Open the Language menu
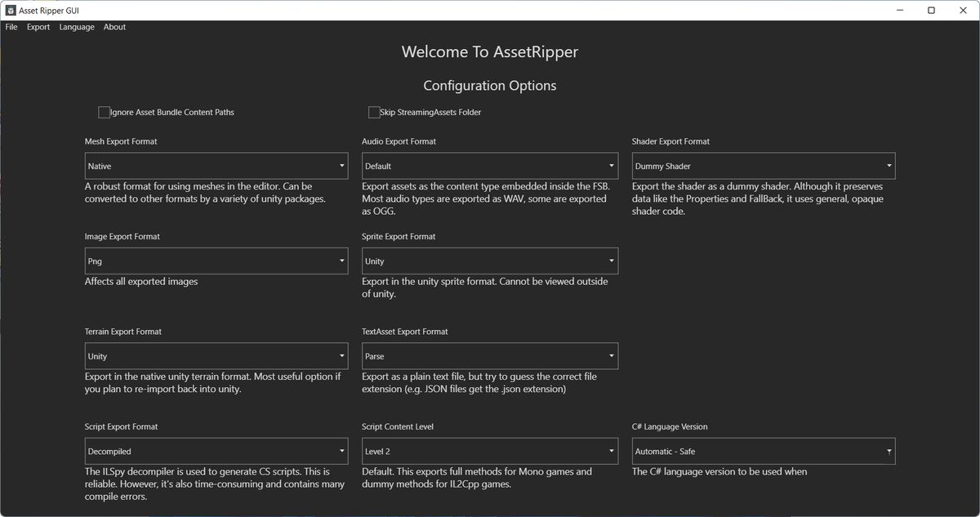Image resolution: width=980 pixels, height=517 pixels. pos(77,27)
